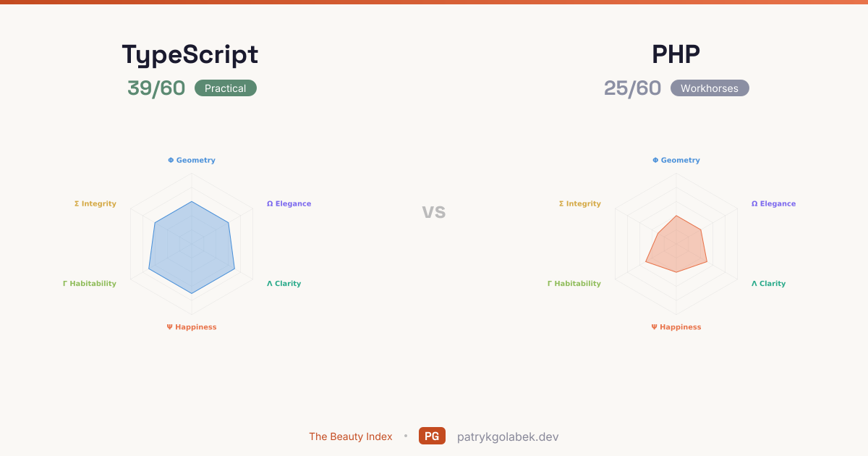Click TypeScript's Λ Clarity axis label

[284, 283]
